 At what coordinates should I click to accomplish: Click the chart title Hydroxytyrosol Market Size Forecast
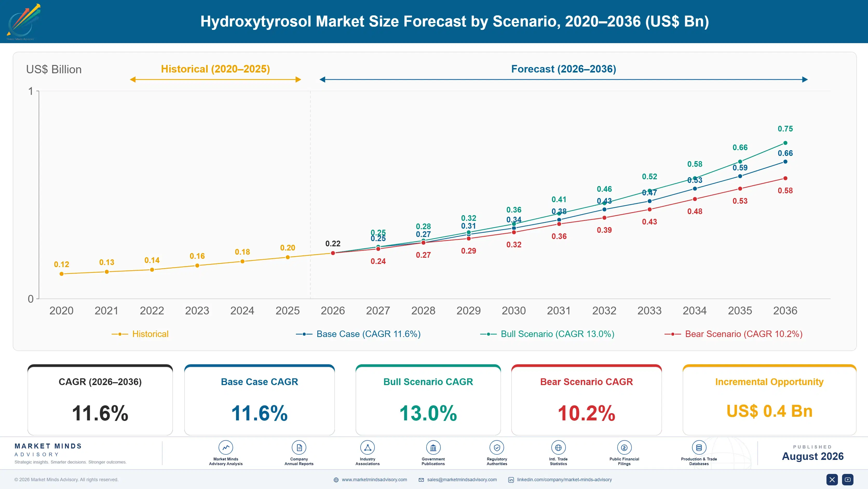click(455, 21)
